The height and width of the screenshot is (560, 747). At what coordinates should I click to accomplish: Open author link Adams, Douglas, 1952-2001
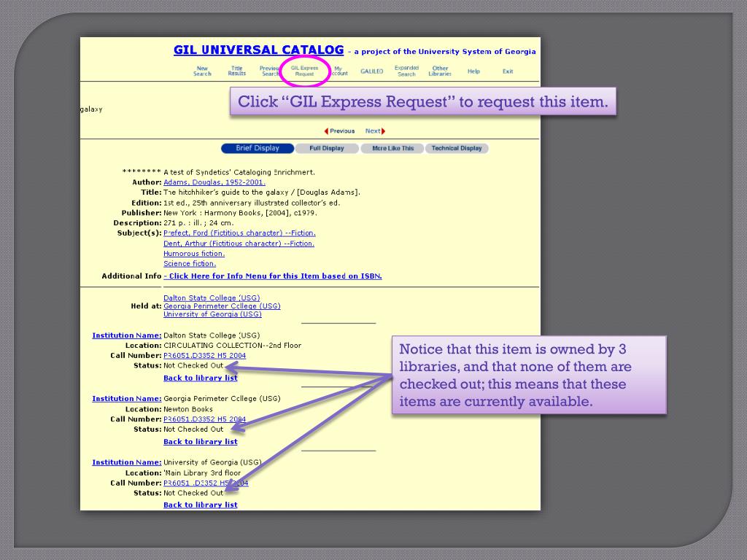click(214, 182)
